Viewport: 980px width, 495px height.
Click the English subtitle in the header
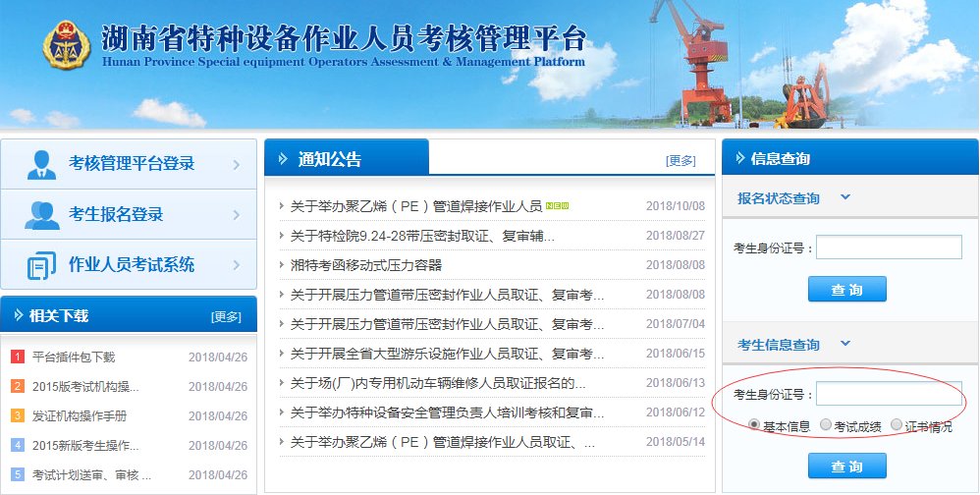(343, 61)
